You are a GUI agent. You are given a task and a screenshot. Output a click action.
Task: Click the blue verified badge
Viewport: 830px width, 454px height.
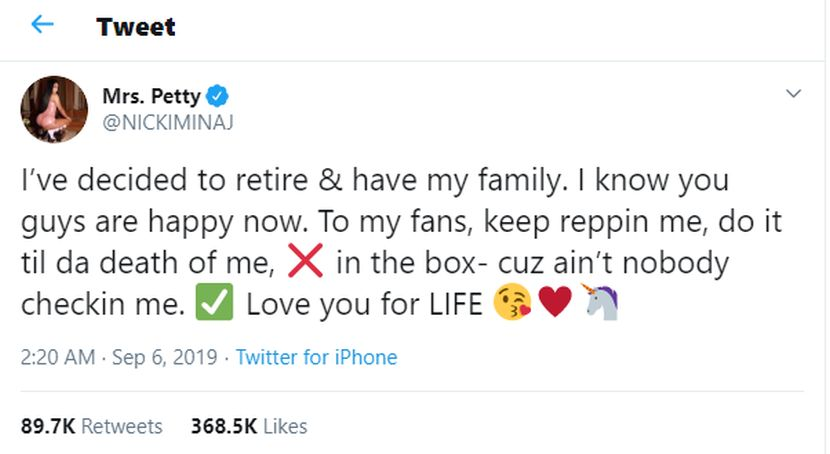(219, 97)
